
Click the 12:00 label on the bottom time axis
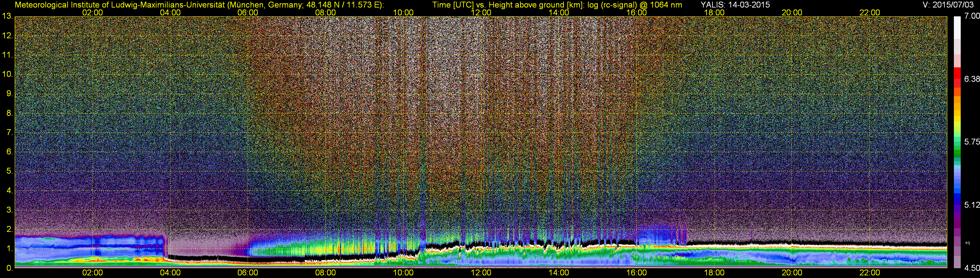click(481, 273)
